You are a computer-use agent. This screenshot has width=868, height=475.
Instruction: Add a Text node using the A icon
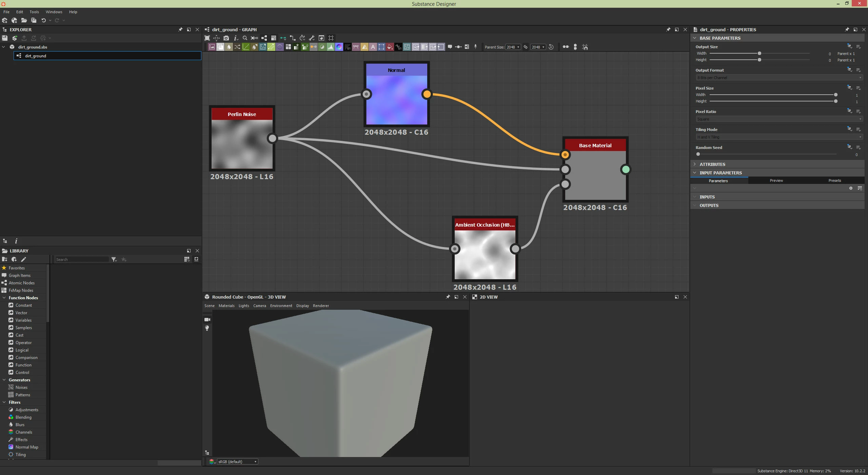(x=373, y=47)
